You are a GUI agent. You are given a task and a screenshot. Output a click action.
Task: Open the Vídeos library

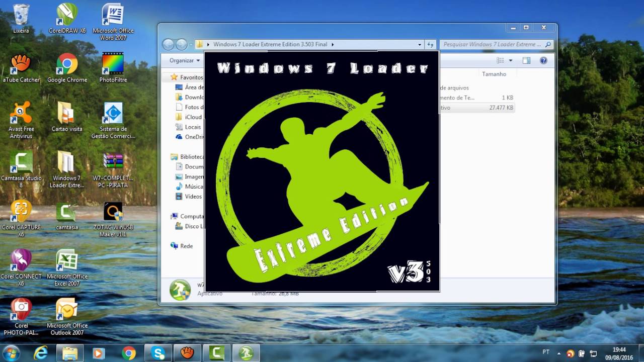click(x=189, y=197)
